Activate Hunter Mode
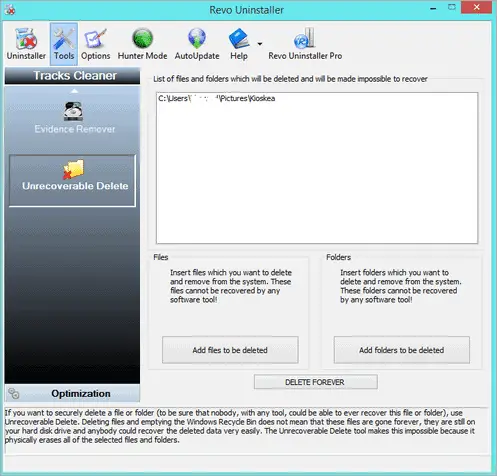497x476 pixels. click(142, 44)
